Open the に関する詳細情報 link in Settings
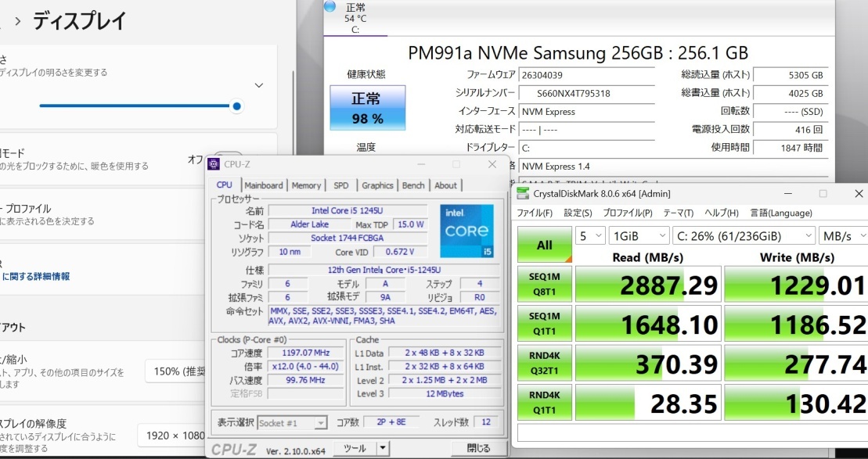 37,277
